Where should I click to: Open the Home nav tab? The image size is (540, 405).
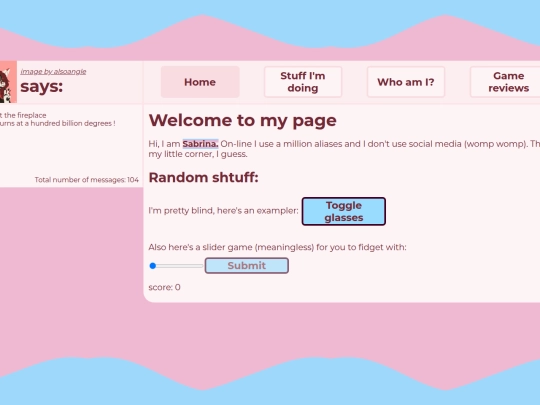(200, 82)
